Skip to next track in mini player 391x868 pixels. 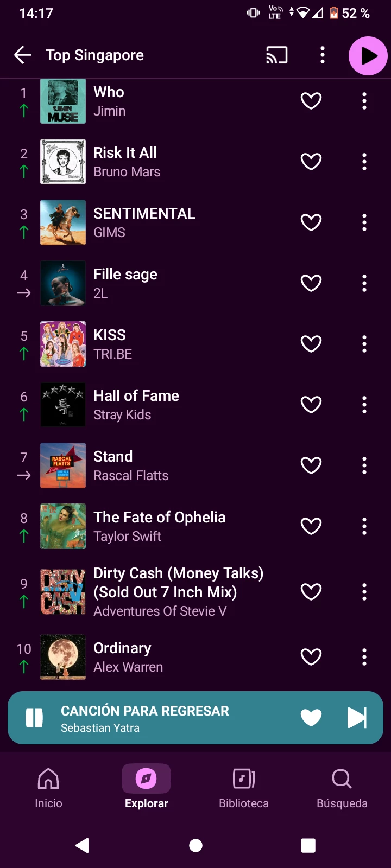point(357,718)
